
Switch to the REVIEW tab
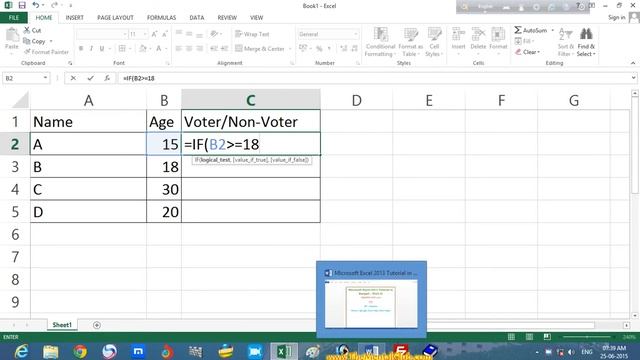tap(227, 18)
